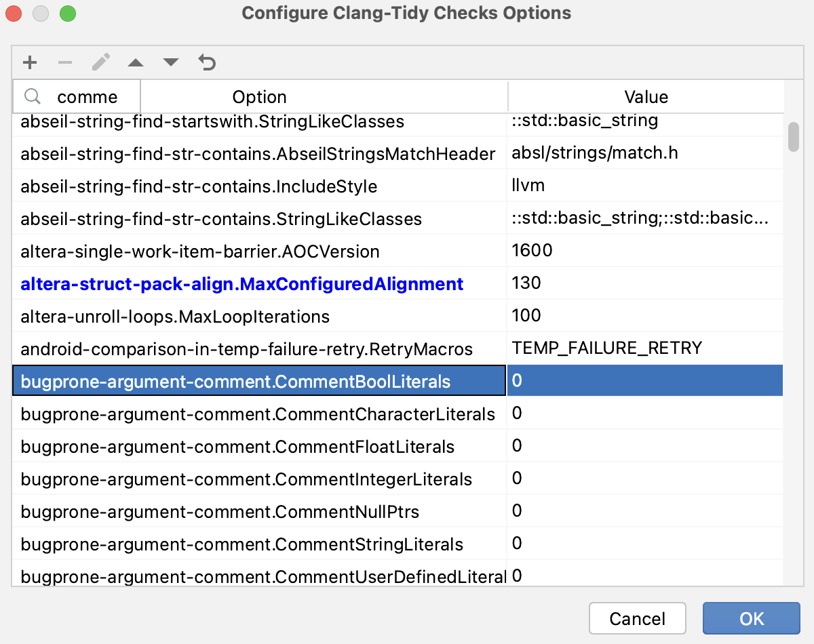Edit the selected option value
This screenshot has height=644, width=814.
coord(100,62)
